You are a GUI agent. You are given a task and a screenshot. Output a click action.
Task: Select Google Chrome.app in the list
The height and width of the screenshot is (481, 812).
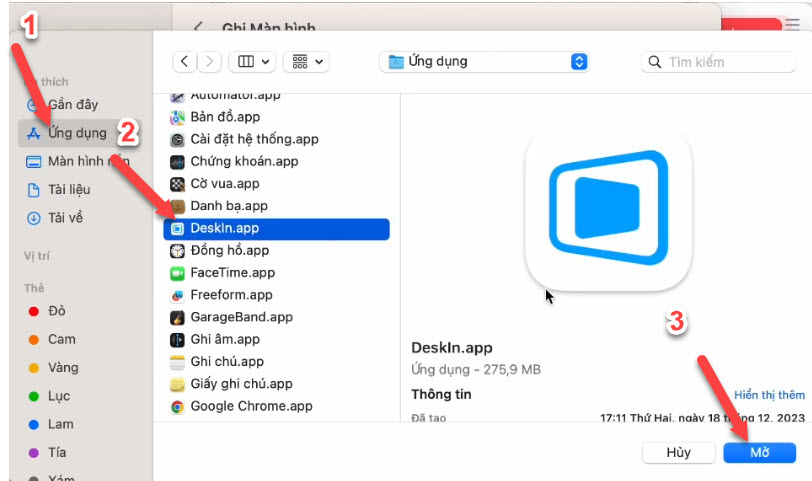tap(277, 406)
